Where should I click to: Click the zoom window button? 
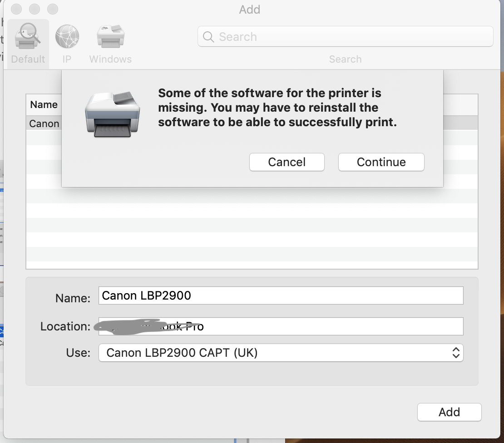(x=53, y=9)
